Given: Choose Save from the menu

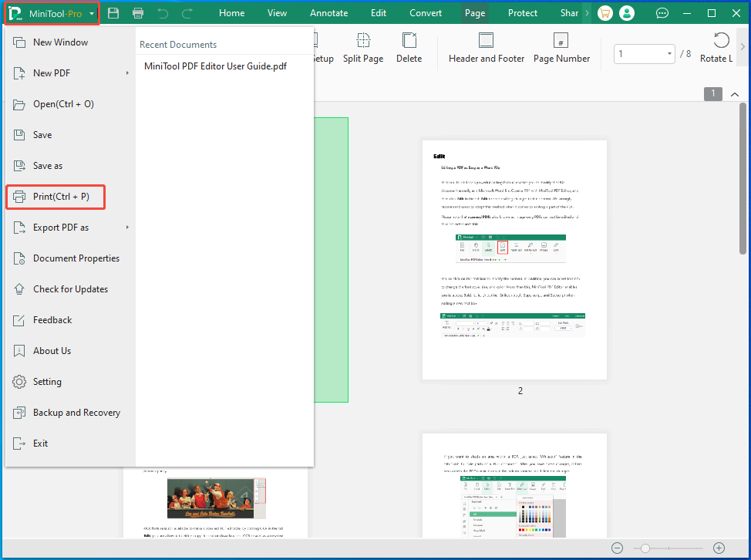Looking at the screenshot, I should [x=42, y=135].
